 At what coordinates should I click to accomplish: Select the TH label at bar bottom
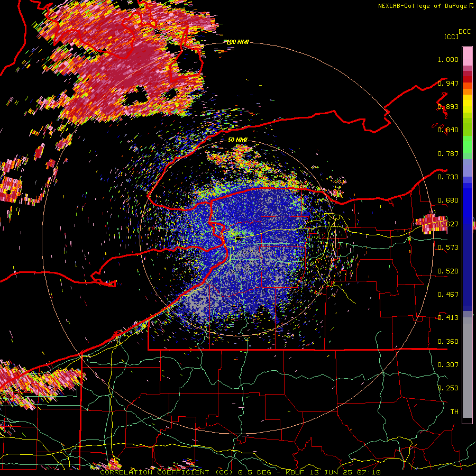point(454,411)
